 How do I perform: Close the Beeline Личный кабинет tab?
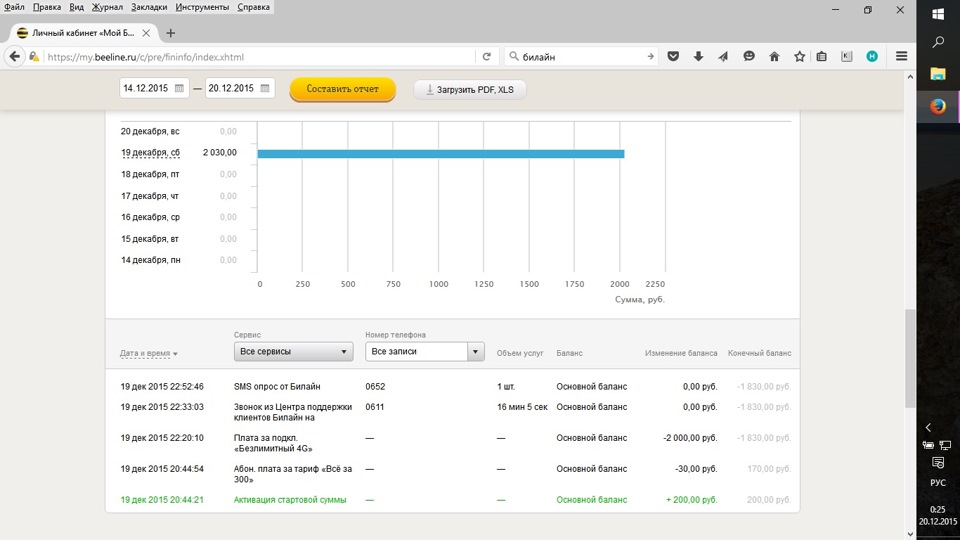click(x=146, y=33)
